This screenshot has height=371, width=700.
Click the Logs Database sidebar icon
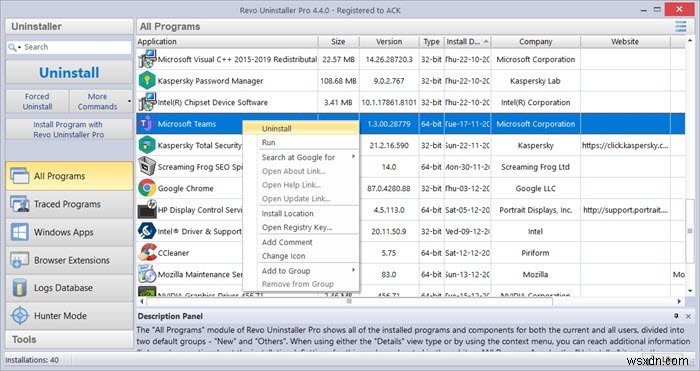click(x=20, y=288)
